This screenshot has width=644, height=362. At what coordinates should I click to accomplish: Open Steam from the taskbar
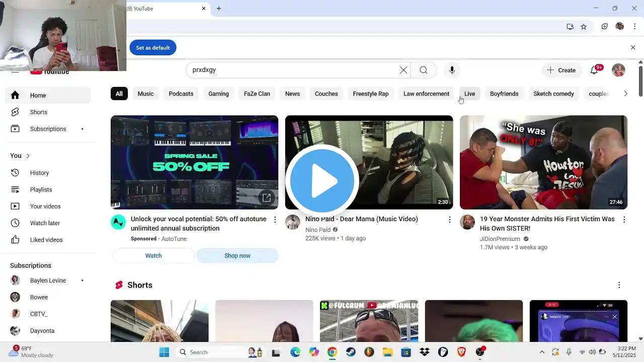[x=351, y=352]
